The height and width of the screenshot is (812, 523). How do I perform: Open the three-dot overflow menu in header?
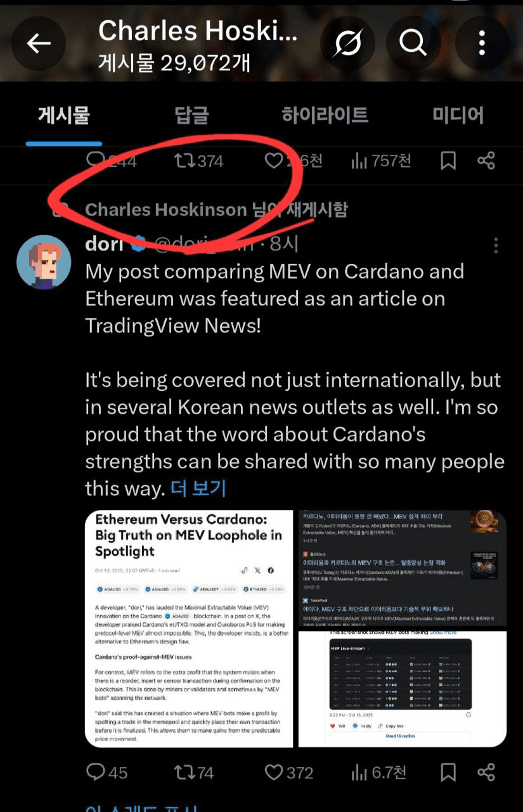pos(482,43)
